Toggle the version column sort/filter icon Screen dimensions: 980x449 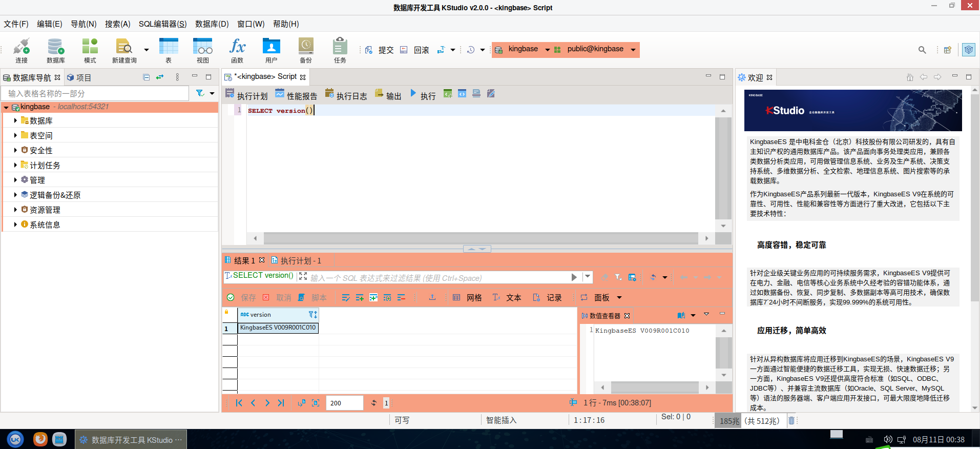point(312,315)
